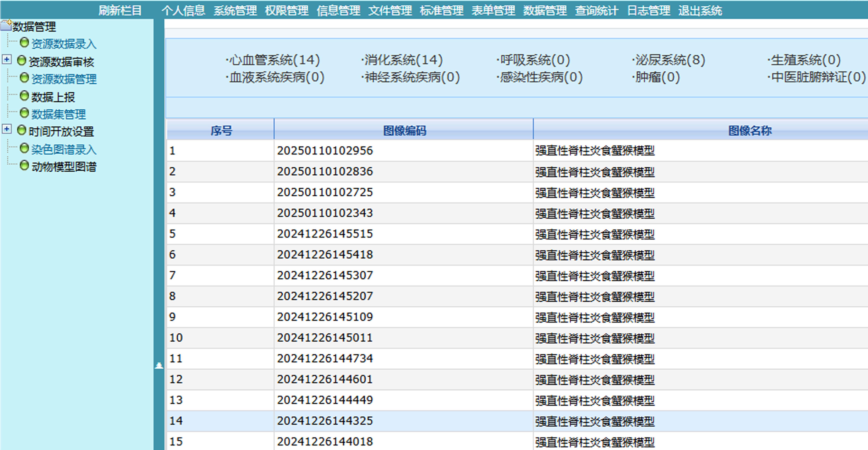Image resolution: width=868 pixels, height=450 pixels.
Task: Open 资源数据管理 in the sidebar tree
Action: click(64, 79)
